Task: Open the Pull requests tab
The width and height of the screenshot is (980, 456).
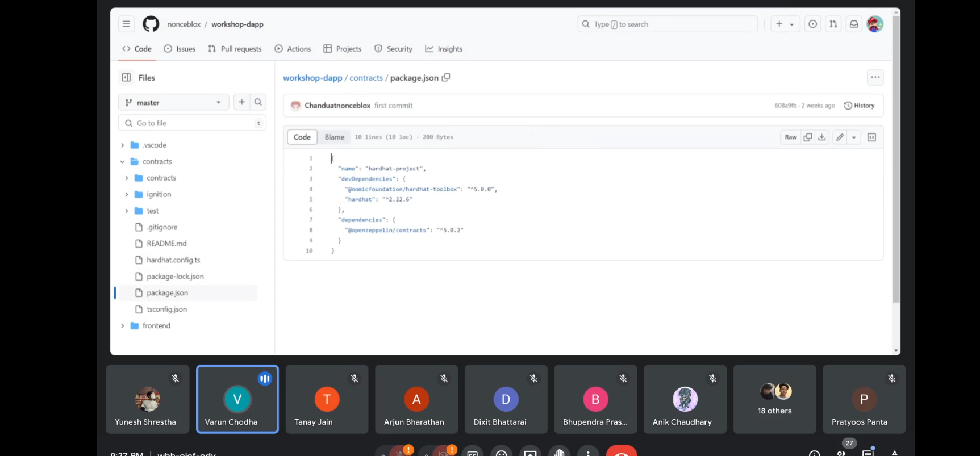Action: (x=235, y=49)
